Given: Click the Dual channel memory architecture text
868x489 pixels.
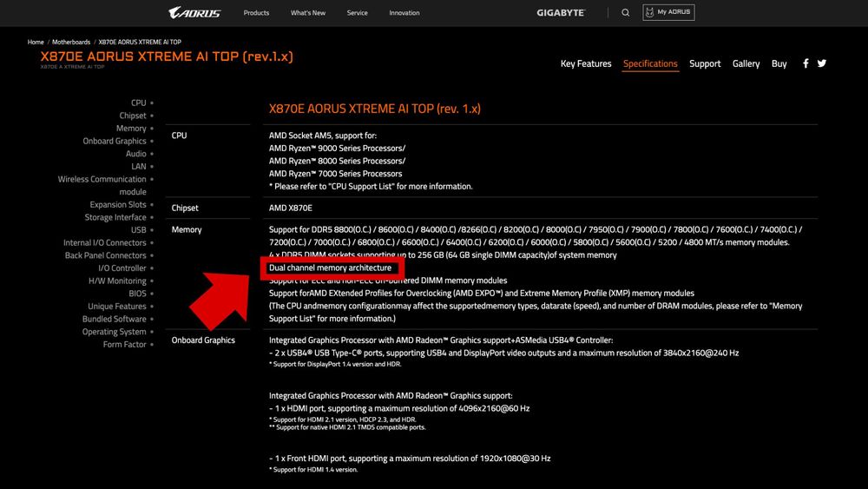Looking at the screenshot, I should pos(330,268).
